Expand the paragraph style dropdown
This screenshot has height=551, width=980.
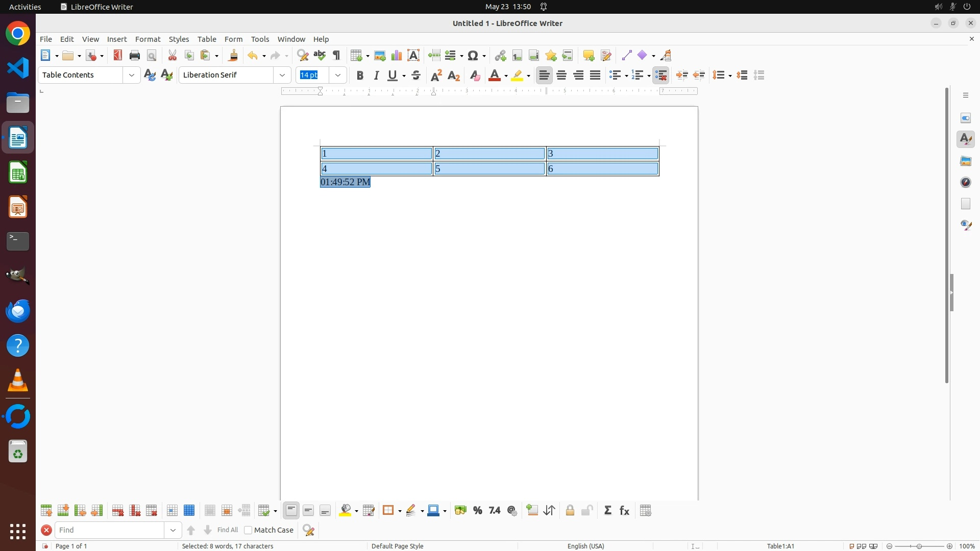coord(132,76)
